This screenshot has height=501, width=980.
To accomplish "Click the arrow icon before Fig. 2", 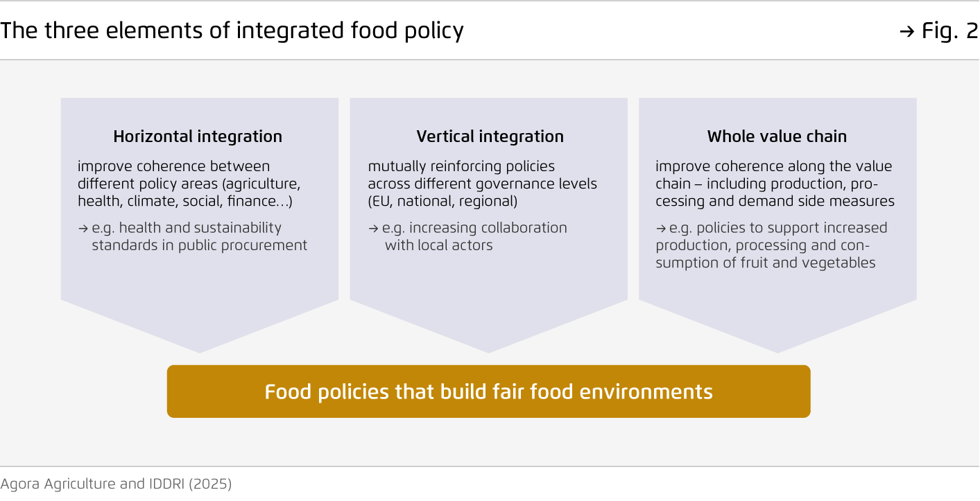I will point(906,32).
